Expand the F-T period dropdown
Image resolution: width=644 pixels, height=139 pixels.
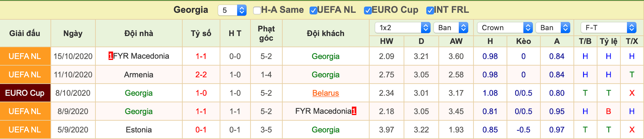click(x=608, y=27)
